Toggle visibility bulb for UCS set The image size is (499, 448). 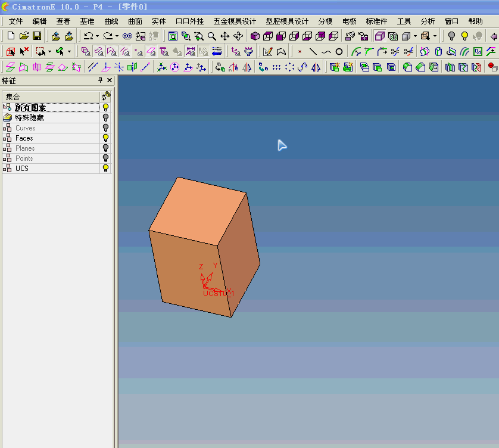pyautogui.click(x=105, y=169)
